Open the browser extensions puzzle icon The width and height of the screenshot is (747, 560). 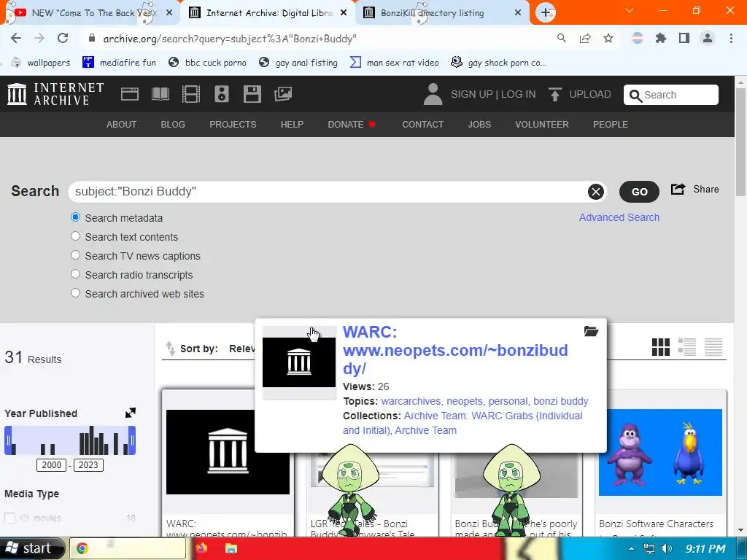coord(660,38)
